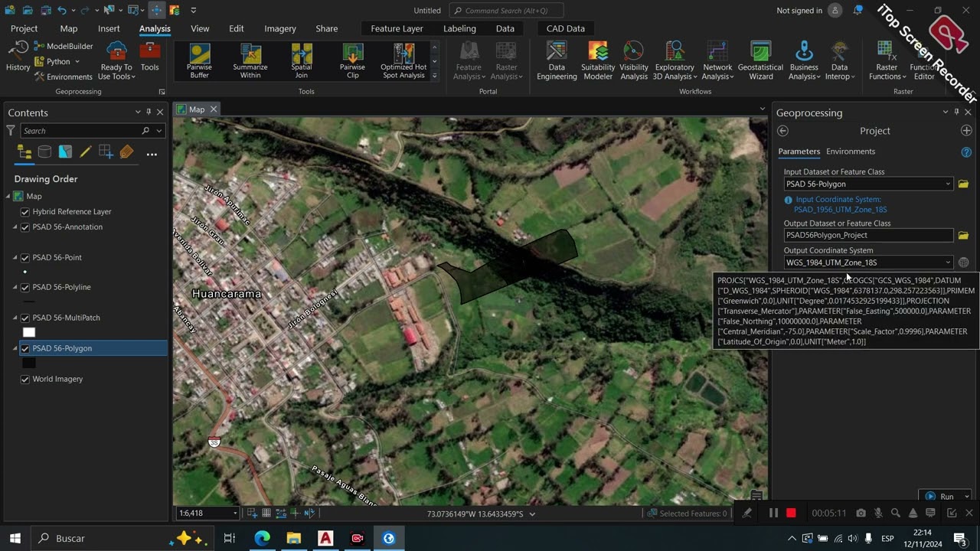Open Business Analysis menu
Screen dimensions: 980x551
[x=804, y=60]
